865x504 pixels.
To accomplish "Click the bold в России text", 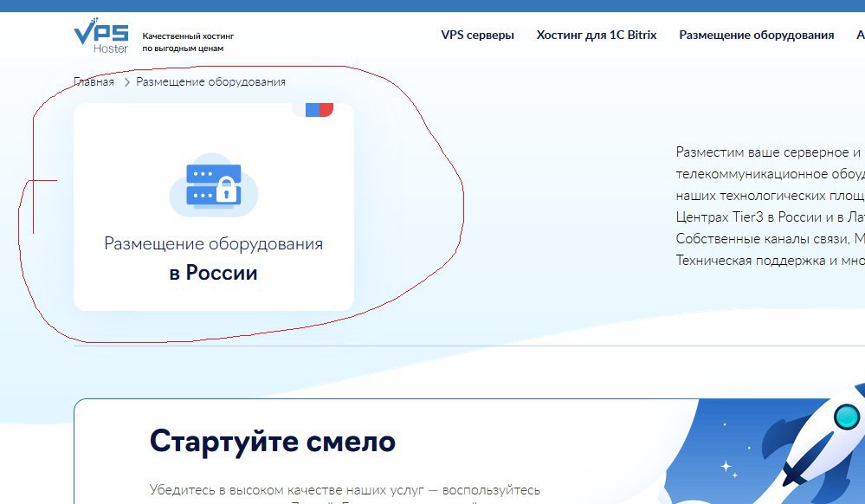I will [214, 273].
